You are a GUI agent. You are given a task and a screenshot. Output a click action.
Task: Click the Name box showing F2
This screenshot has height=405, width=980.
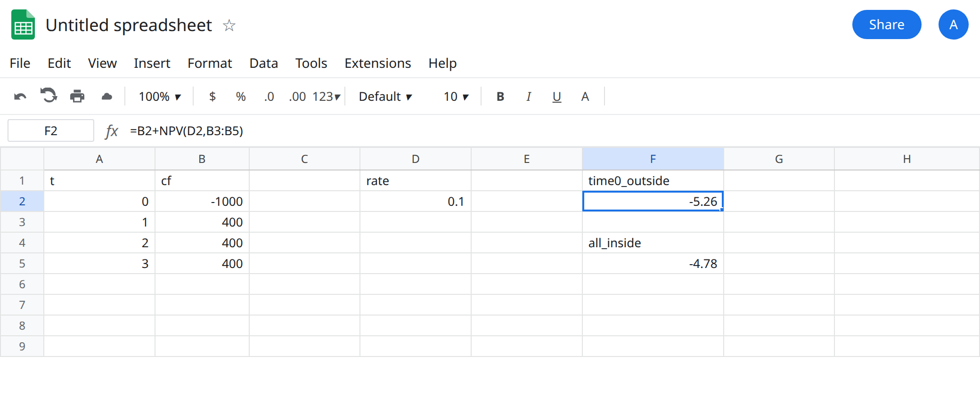click(51, 130)
